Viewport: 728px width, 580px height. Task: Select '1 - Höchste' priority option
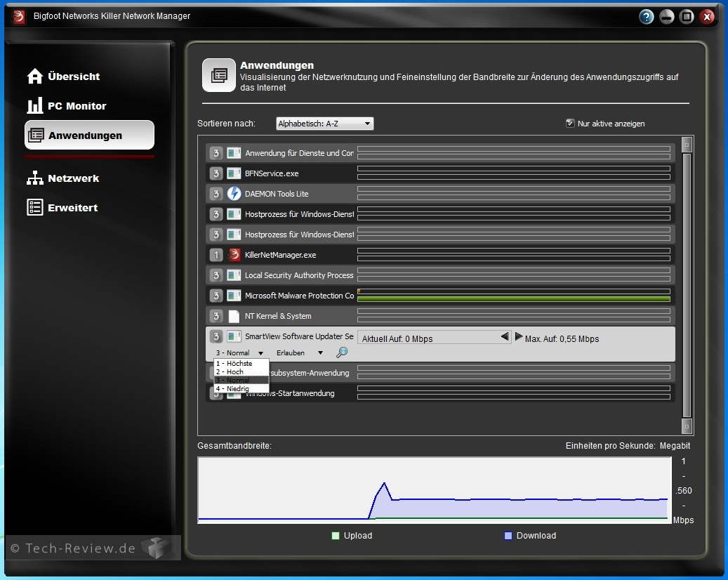[x=234, y=364]
